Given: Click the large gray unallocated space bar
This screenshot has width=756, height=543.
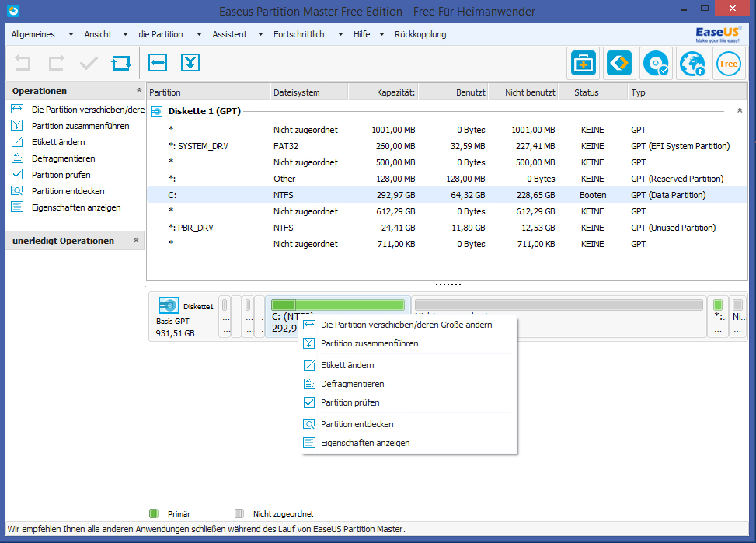Looking at the screenshot, I should (x=559, y=305).
